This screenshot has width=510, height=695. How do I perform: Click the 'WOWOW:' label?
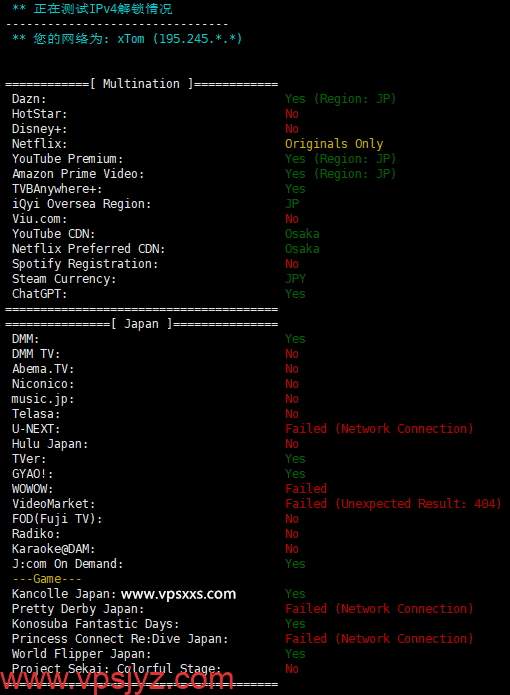(32, 489)
